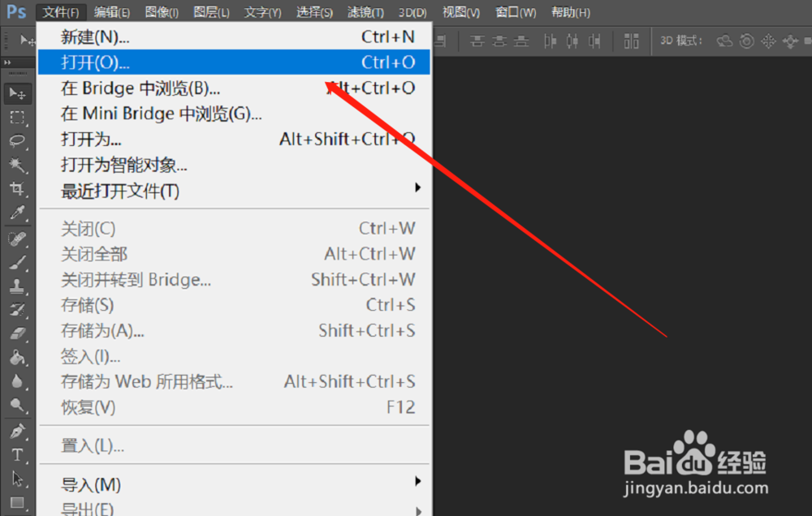Choose 打开为智能对象... menu entry
The width and height of the screenshot is (812, 516).
(234, 165)
